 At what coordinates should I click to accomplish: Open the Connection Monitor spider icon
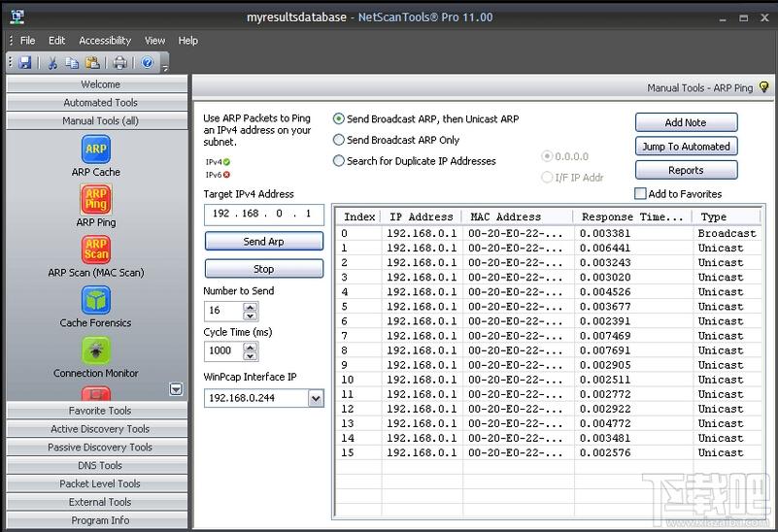click(x=96, y=350)
